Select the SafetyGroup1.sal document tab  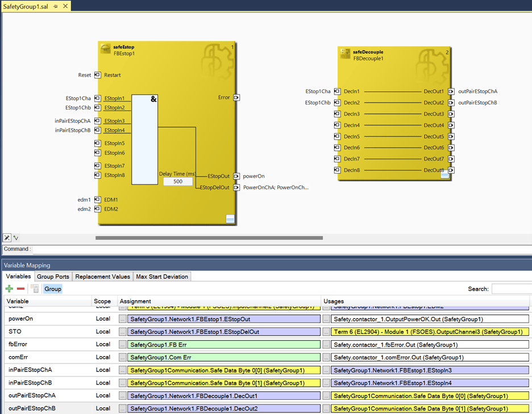(x=26, y=6)
